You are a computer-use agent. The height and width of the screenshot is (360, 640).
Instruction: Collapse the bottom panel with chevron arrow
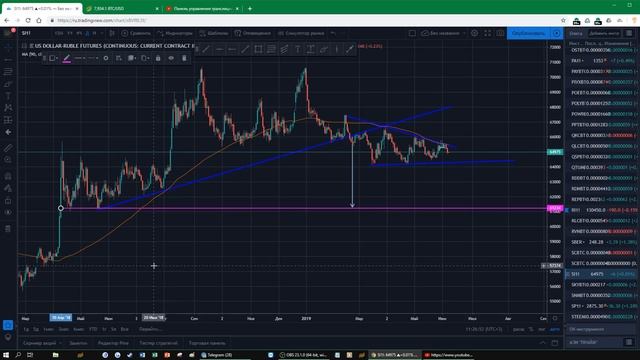pyautogui.click(x=542, y=343)
